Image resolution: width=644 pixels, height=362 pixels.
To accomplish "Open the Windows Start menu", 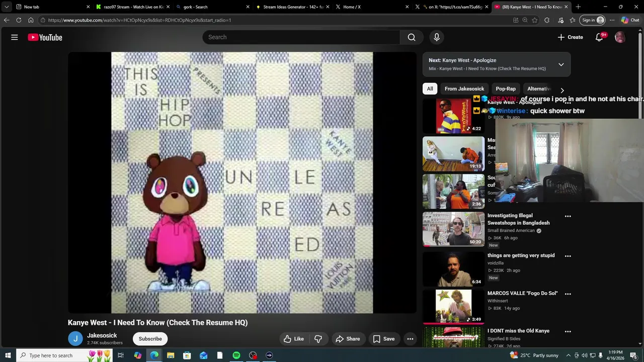I will click(x=8, y=355).
